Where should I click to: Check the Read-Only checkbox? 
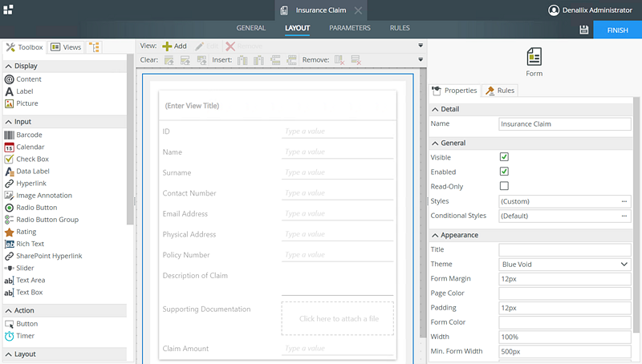(504, 186)
